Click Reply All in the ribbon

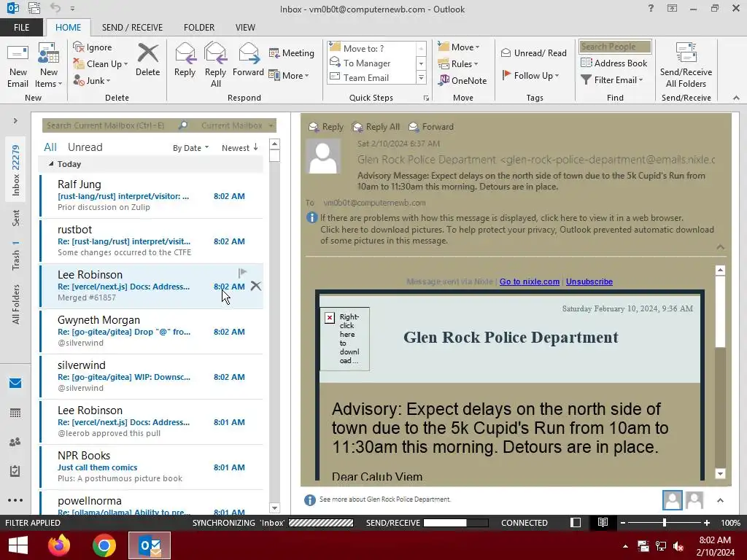215,66
